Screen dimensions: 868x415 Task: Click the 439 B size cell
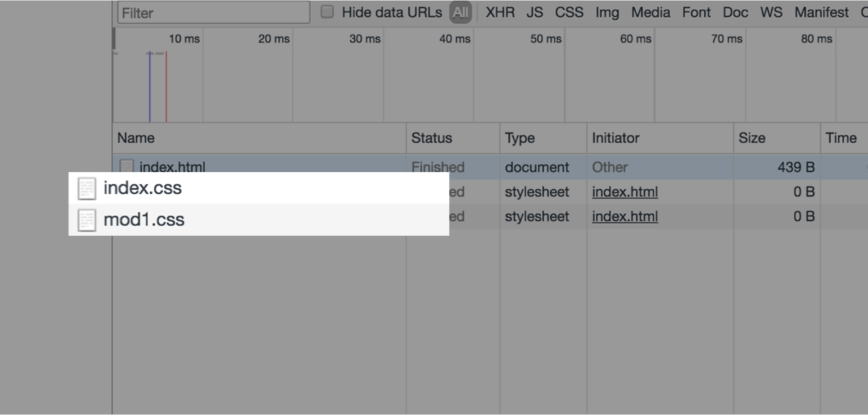[795, 167]
